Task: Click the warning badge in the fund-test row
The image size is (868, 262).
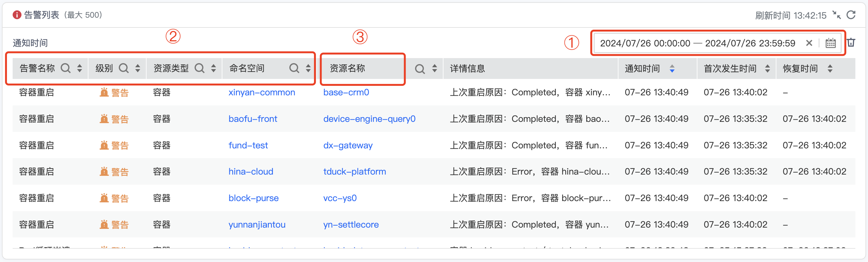Action: coord(114,146)
